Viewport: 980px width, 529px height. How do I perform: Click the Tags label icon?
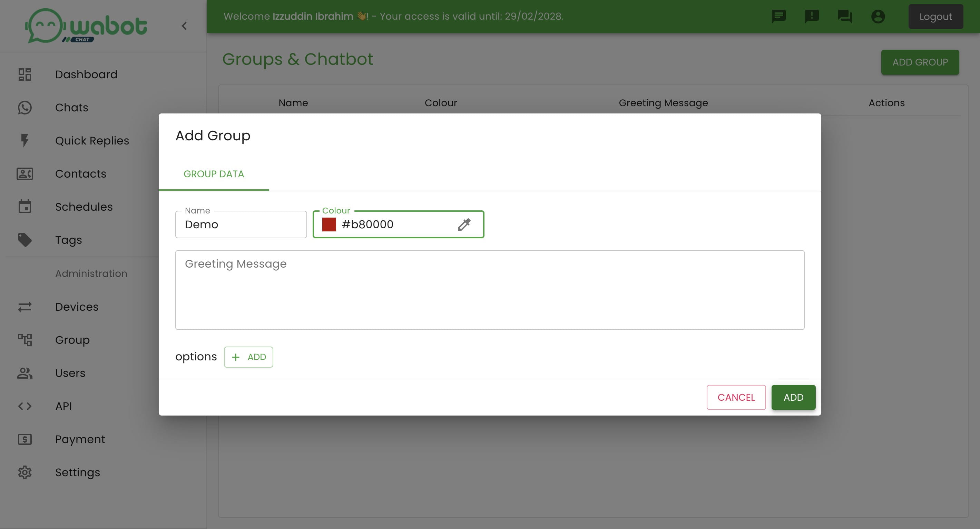(x=23, y=240)
